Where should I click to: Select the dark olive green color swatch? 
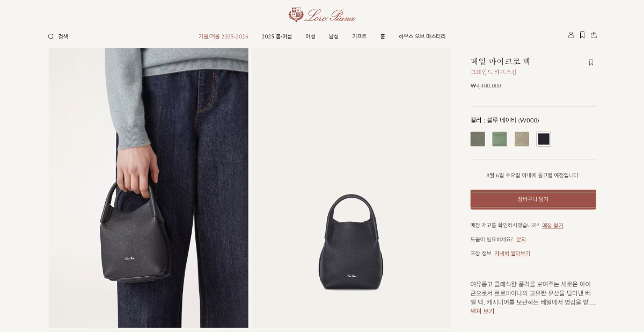pos(478,139)
